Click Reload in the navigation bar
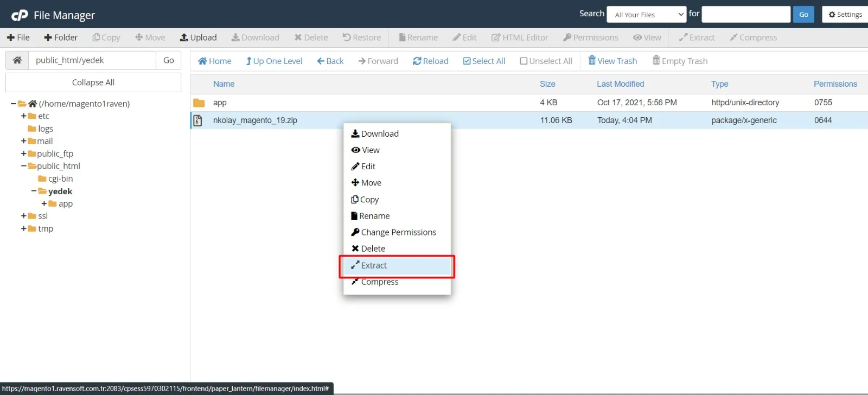This screenshot has height=395, width=868. pyautogui.click(x=430, y=61)
